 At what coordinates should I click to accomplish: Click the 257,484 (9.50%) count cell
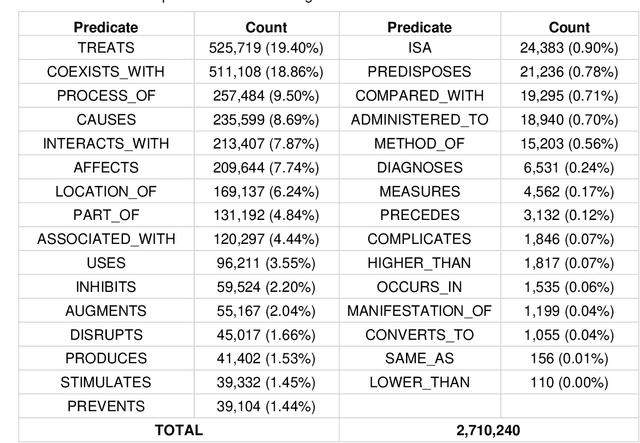[265, 96]
